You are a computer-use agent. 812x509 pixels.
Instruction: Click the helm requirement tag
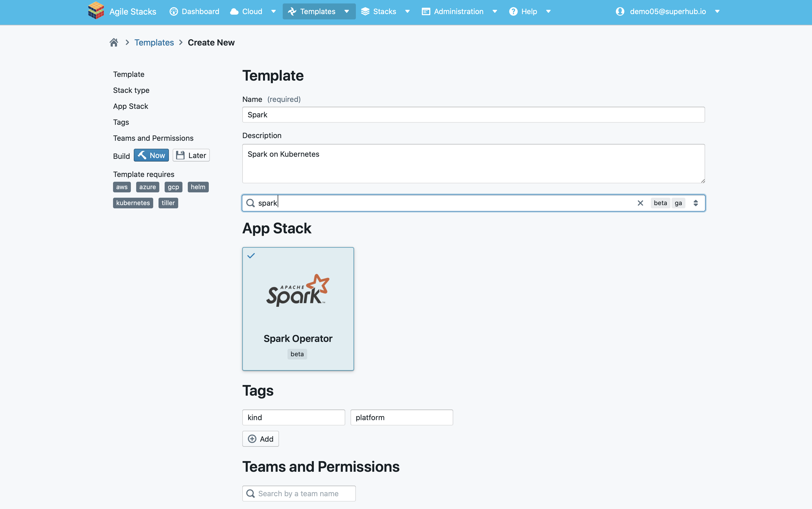coord(198,187)
